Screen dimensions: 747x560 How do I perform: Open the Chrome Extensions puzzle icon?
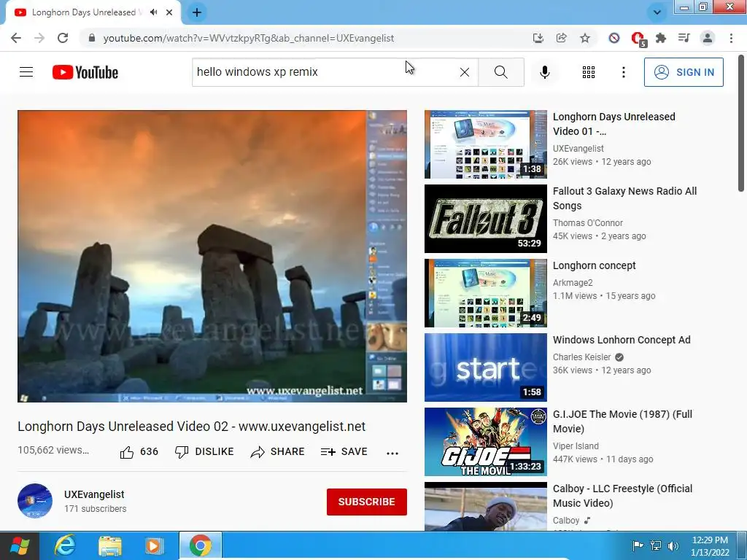[661, 38]
